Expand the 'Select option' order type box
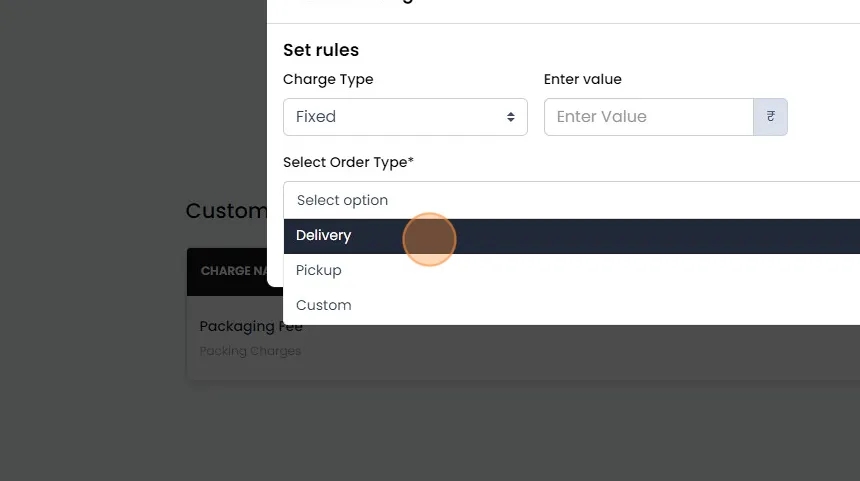The width and height of the screenshot is (860, 481). (570, 200)
